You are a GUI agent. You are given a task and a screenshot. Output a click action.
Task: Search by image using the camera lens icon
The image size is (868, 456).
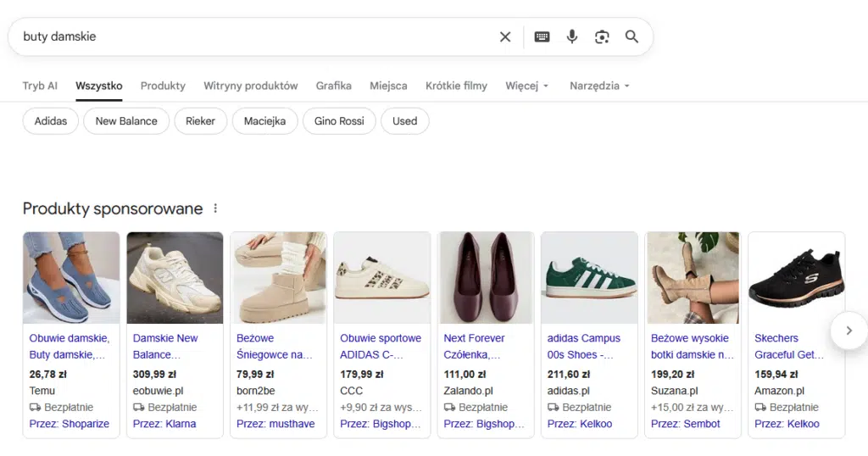pos(602,37)
